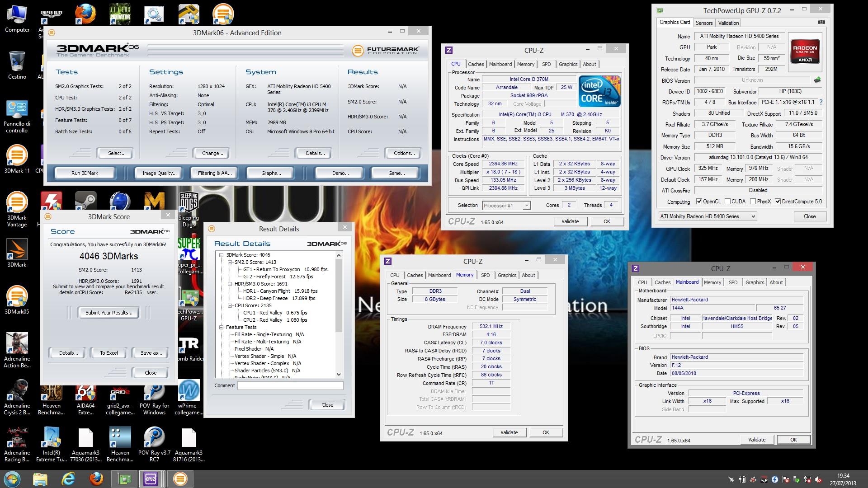Screen dimensions: 868x488
Task: Click Submit Your Results button
Action: [x=109, y=312]
